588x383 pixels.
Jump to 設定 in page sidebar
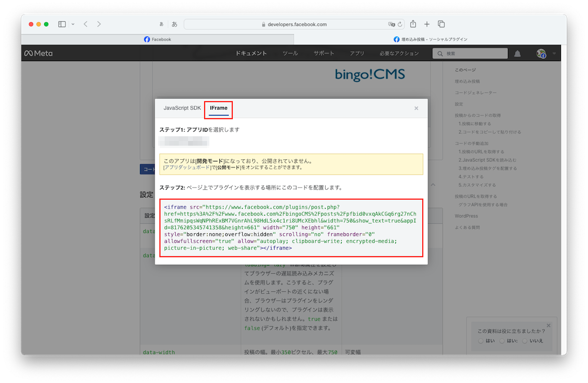point(459,104)
